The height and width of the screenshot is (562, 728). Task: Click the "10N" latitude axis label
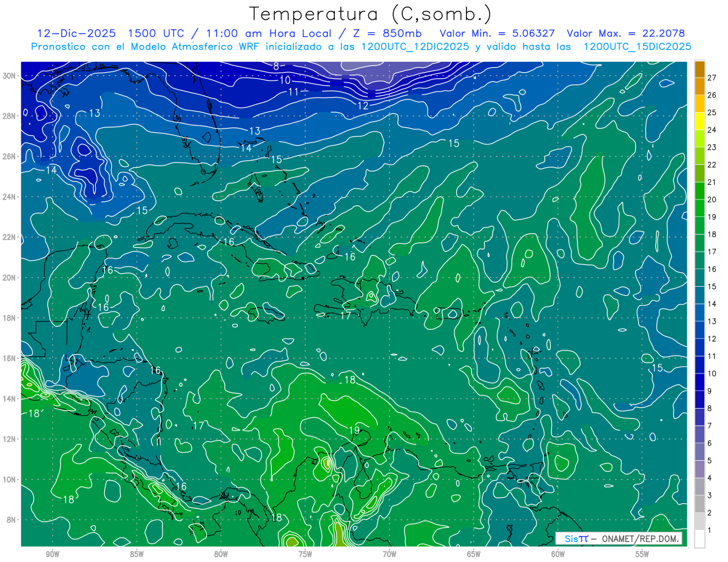pyautogui.click(x=10, y=479)
